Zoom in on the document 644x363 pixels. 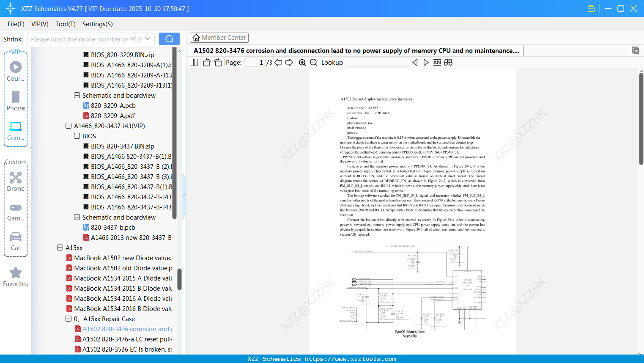click(x=302, y=62)
